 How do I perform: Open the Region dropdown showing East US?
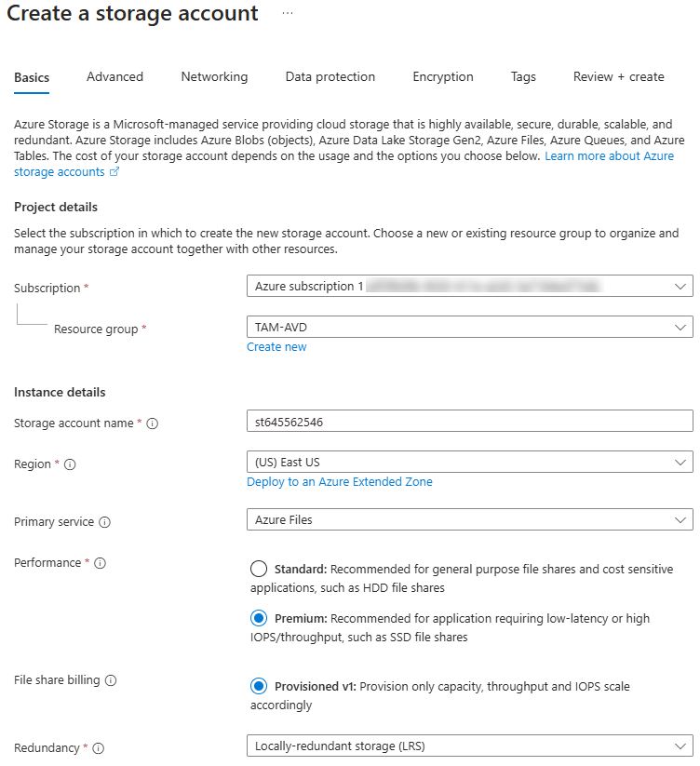tap(469, 462)
